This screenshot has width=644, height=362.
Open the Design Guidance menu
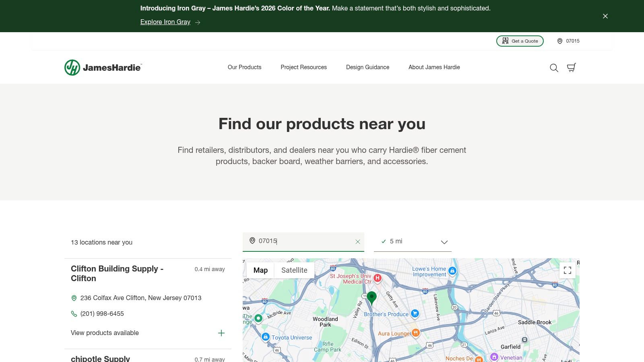pos(367,67)
